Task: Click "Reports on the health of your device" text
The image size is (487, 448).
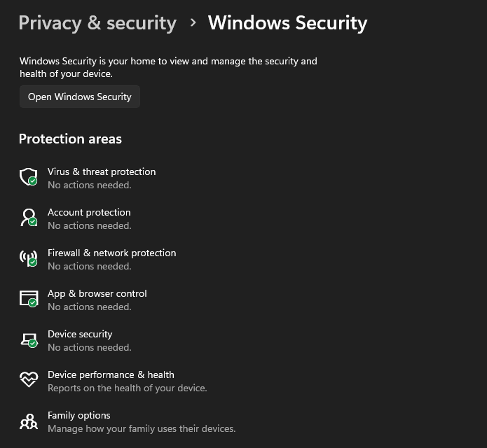Action: click(128, 388)
